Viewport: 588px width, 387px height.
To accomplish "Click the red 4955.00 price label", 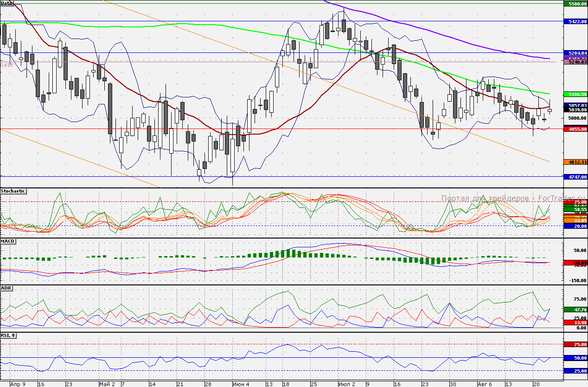I will (x=575, y=129).
